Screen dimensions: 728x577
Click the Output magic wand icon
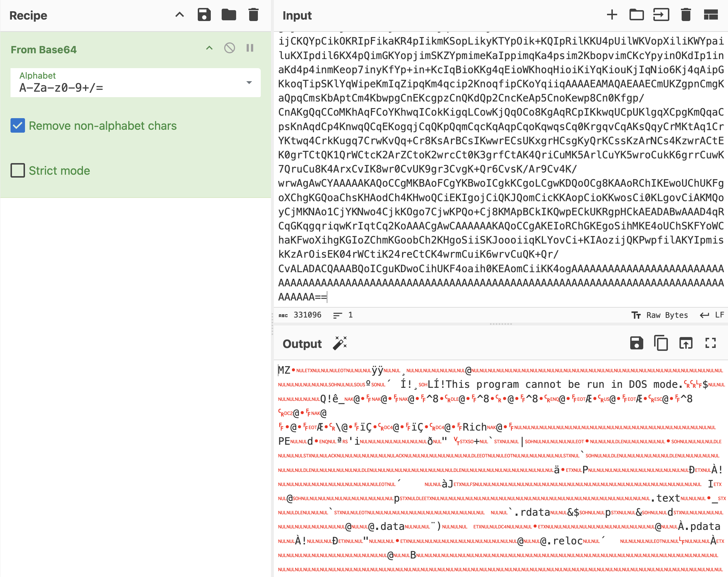(x=340, y=343)
